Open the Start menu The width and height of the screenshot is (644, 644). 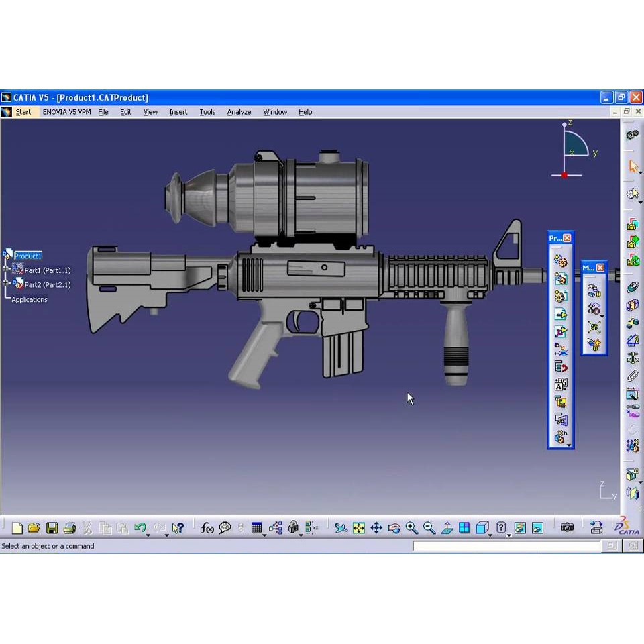23,112
